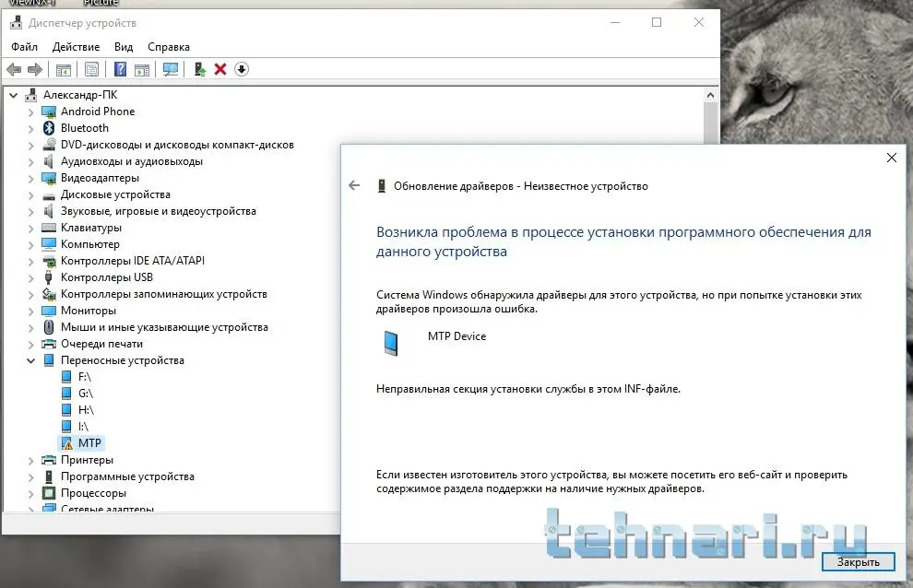Select the MTP tree item
Image resolution: width=913 pixels, height=588 pixels.
89,443
